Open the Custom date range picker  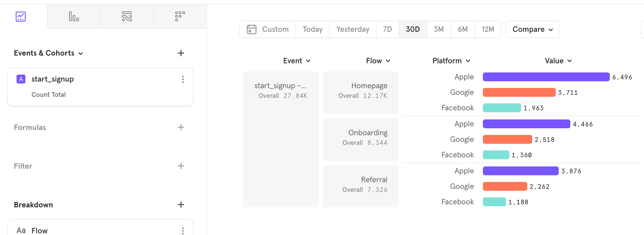(268, 29)
